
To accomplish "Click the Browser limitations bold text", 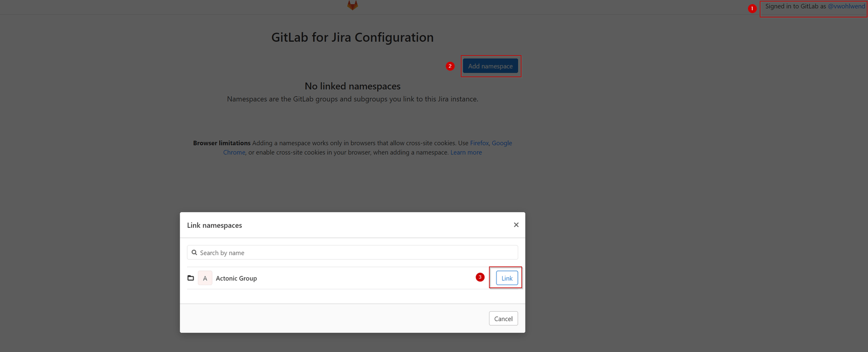I will pos(222,143).
